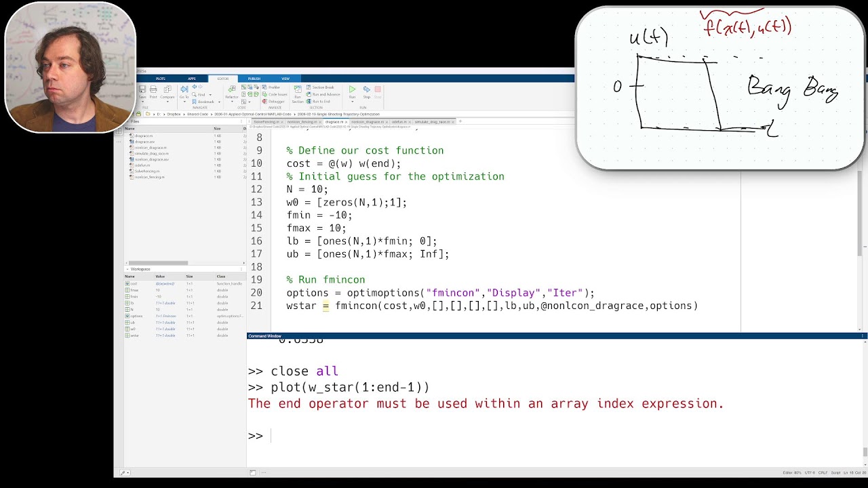Screen dimensions: 868x488
Task: Open the Find dropdown arrow
Action: click(210, 95)
